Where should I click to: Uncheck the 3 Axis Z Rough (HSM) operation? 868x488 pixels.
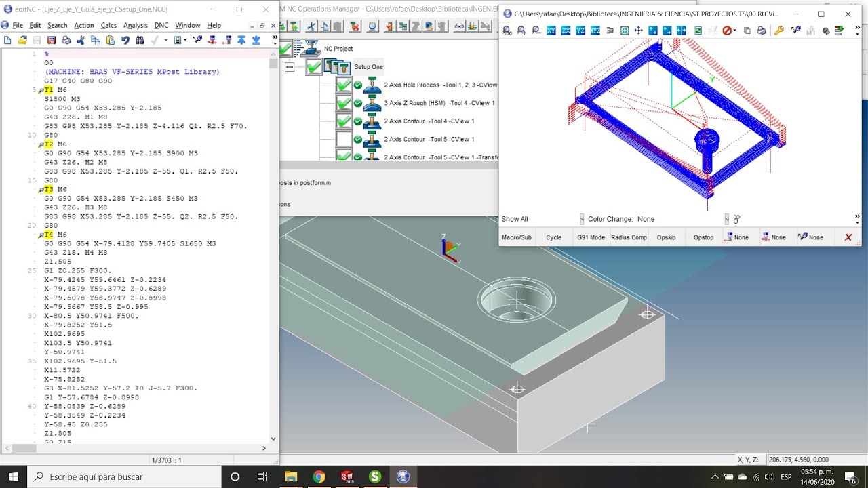344,103
